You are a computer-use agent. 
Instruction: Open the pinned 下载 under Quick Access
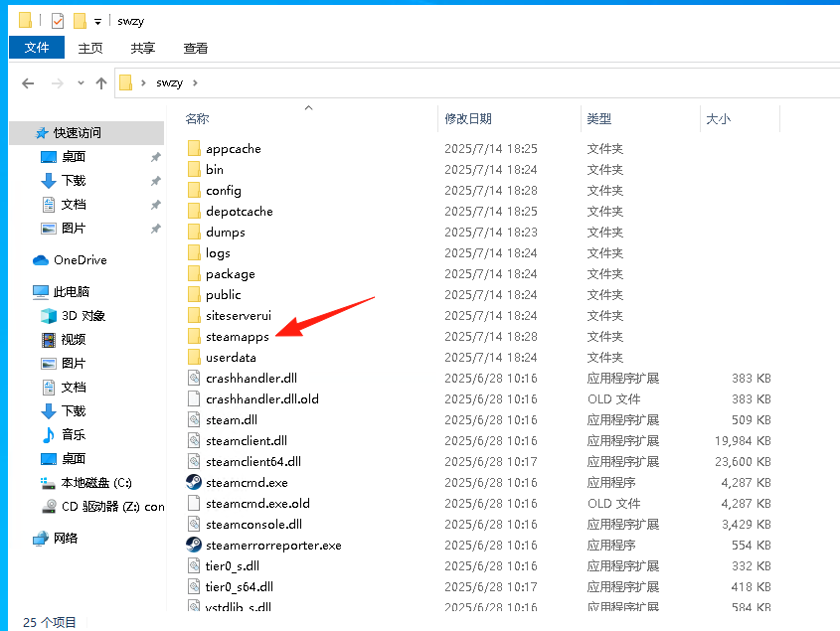pyautogui.click(x=74, y=181)
